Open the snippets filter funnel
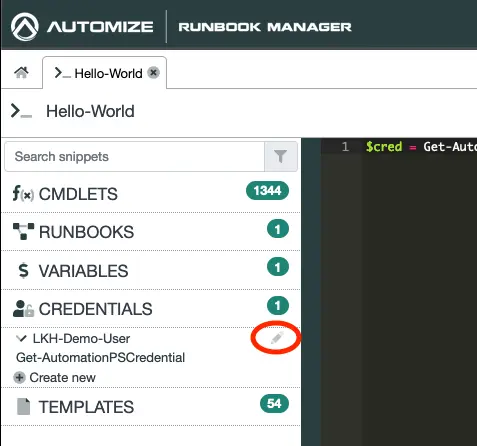This screenshot has width=477, height=446. pos(281,157)
